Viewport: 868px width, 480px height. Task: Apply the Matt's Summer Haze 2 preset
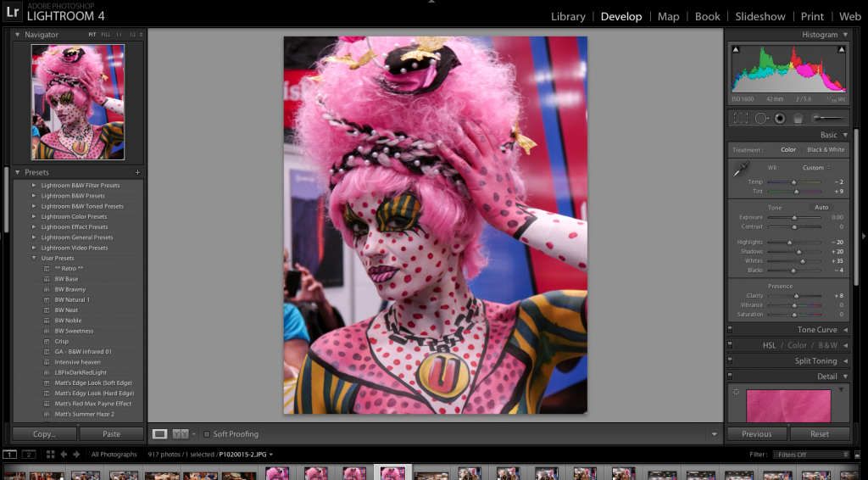pyautogui.click(x=85, y=414)
